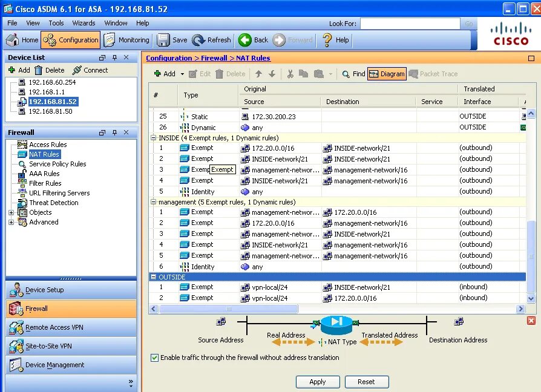Open Device Management section
Image resolution: width=541 pixels, height=392 pixels.
click(x=71, y=365)
